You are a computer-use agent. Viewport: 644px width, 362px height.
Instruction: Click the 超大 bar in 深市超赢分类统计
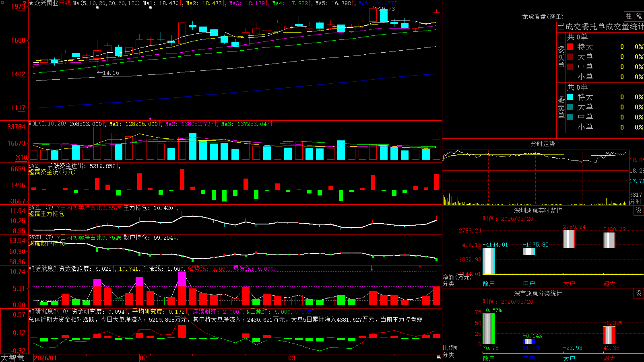click(x=609, y=335)
